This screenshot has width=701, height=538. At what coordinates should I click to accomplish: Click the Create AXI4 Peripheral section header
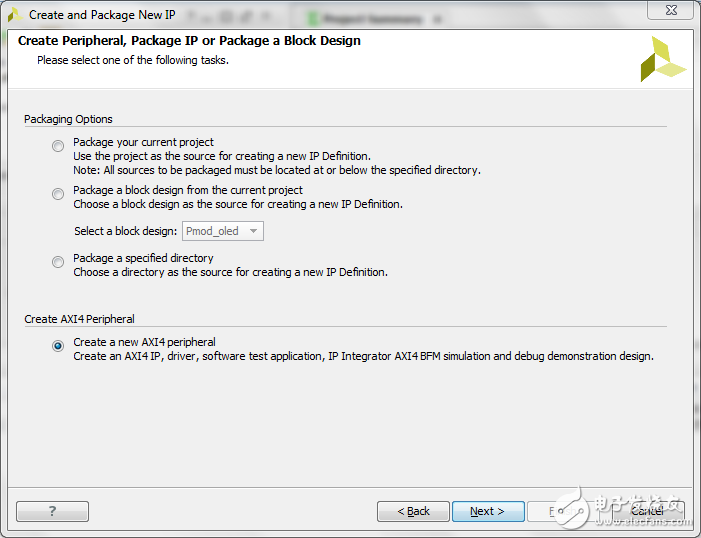point(79,319)
